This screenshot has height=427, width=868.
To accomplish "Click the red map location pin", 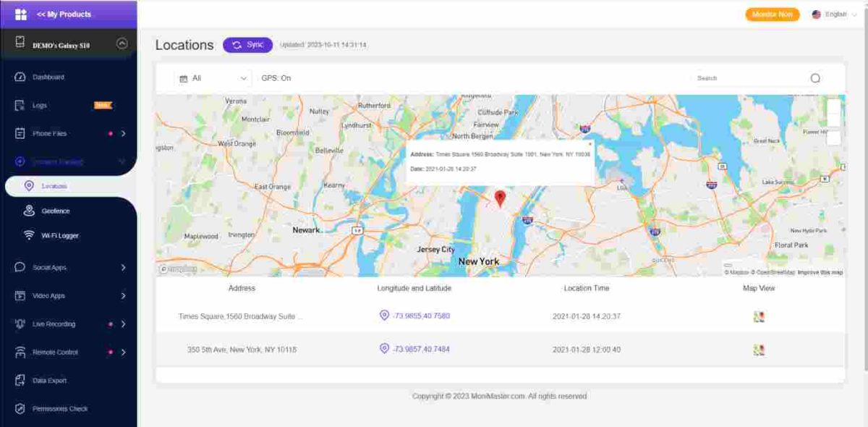I will [499, 198].
